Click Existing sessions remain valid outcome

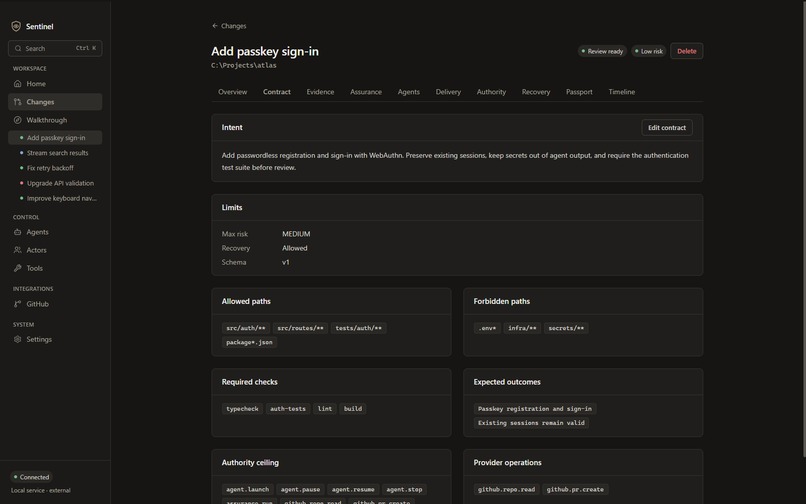coord(531,423)
